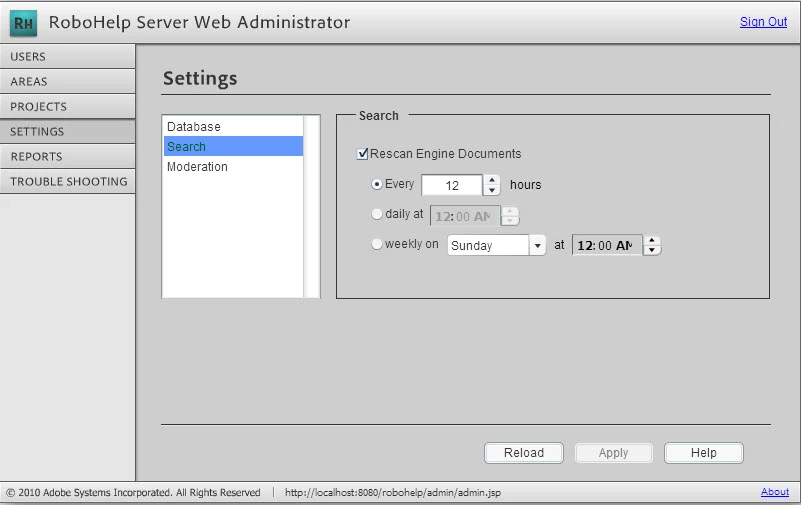Click the settings list vertical scrollbar
The width and height of the screenshot is (801, 505).
(x=311, y=206)
